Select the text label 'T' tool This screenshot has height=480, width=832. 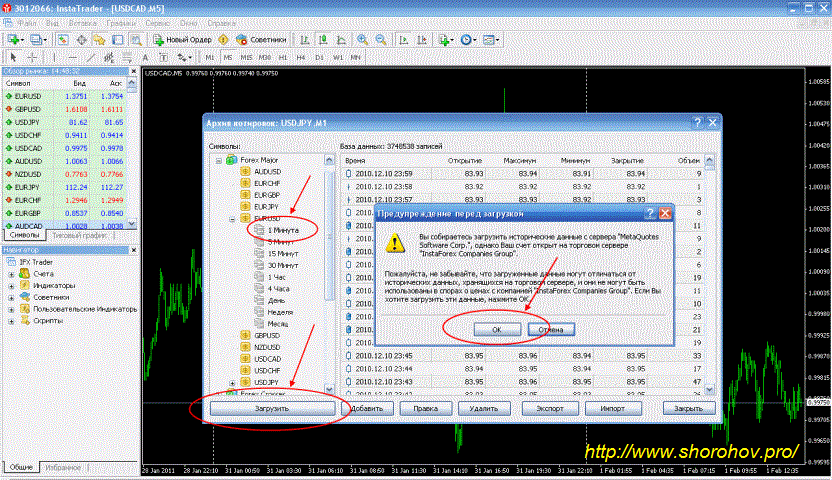pyautogui.click(x=163, y=57)
